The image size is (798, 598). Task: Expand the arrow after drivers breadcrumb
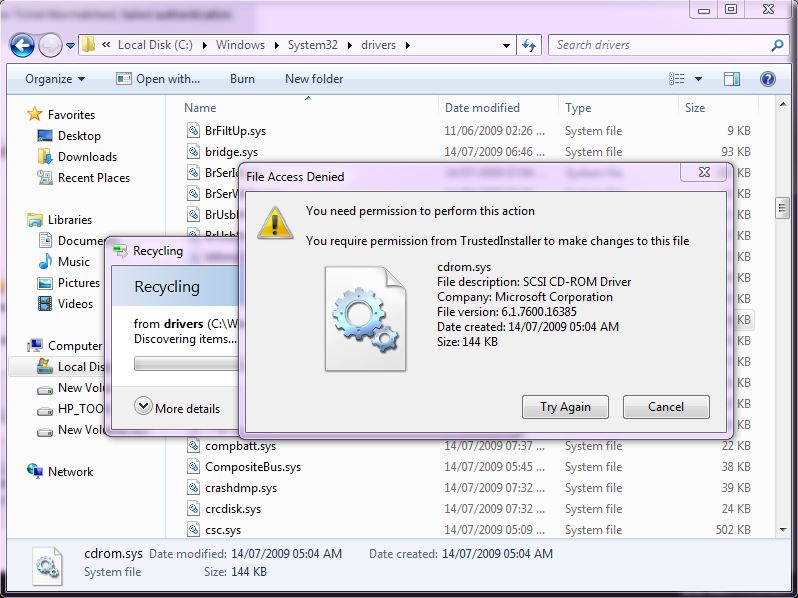click(408, 45)
